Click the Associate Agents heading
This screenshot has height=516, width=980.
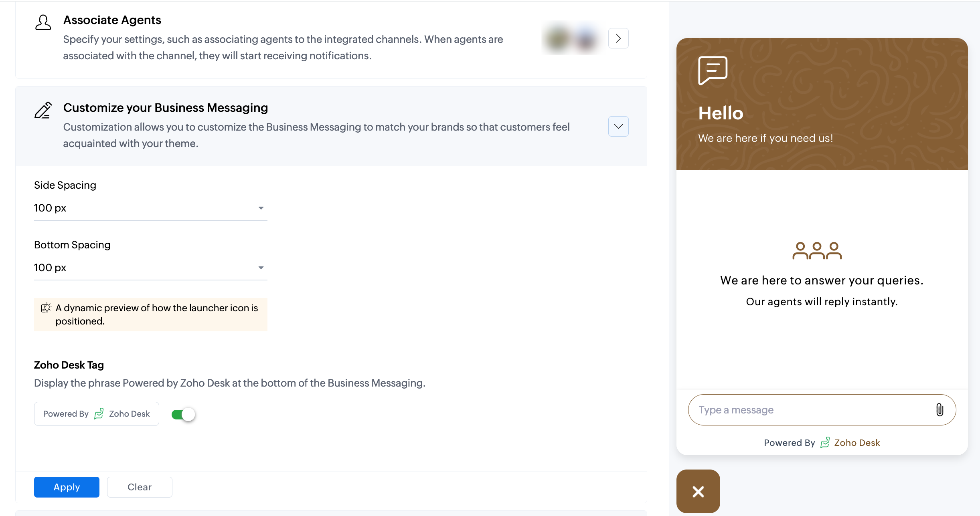pyautogui.click(x=112, y=20)
